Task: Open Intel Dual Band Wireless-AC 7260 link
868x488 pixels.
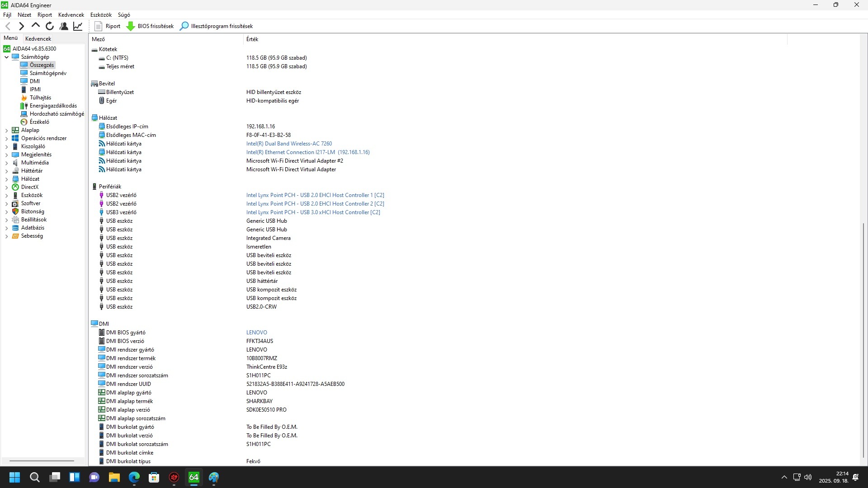Action: pos(289,144)
